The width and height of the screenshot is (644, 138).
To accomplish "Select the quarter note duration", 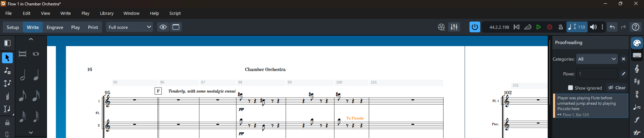I will [x=36, y=75].
